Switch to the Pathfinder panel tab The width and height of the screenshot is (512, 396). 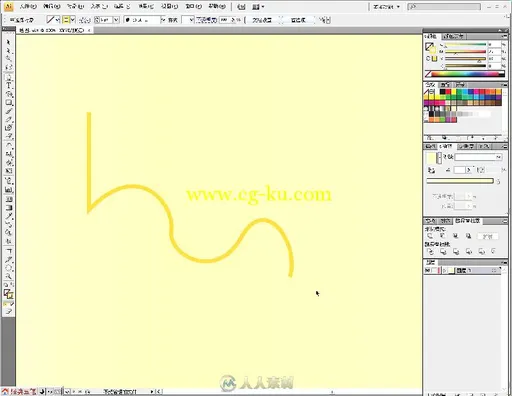click(x=468, y=221)
